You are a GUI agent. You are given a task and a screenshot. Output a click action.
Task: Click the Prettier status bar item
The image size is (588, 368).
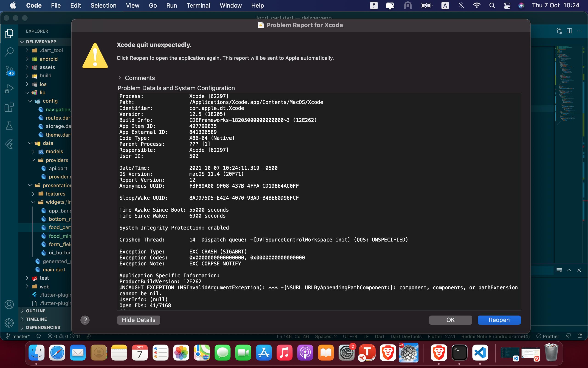[548, 336]
